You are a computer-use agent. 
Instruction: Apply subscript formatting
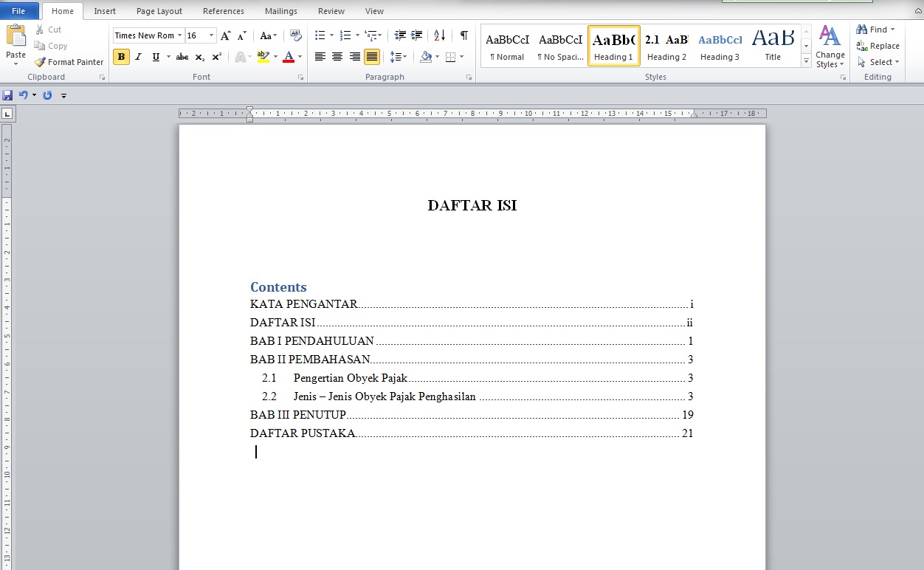[x=198, y=56]
